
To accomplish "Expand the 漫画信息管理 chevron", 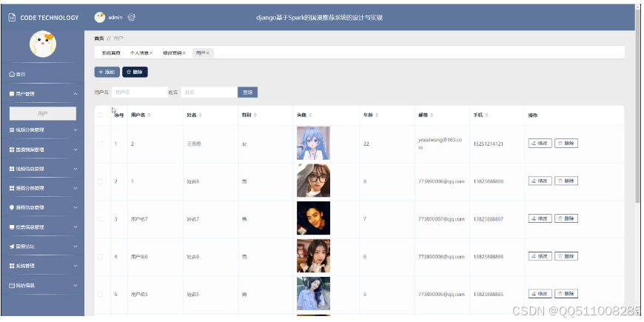I will tap(76, 207).
